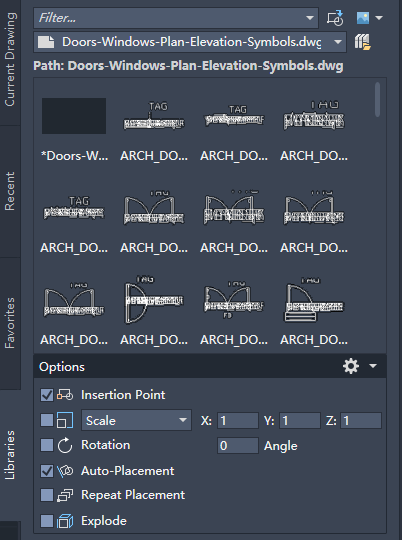Click the Repeat Placement label text
The width and height of the screenshot is (402, 540).
(133, 495)
